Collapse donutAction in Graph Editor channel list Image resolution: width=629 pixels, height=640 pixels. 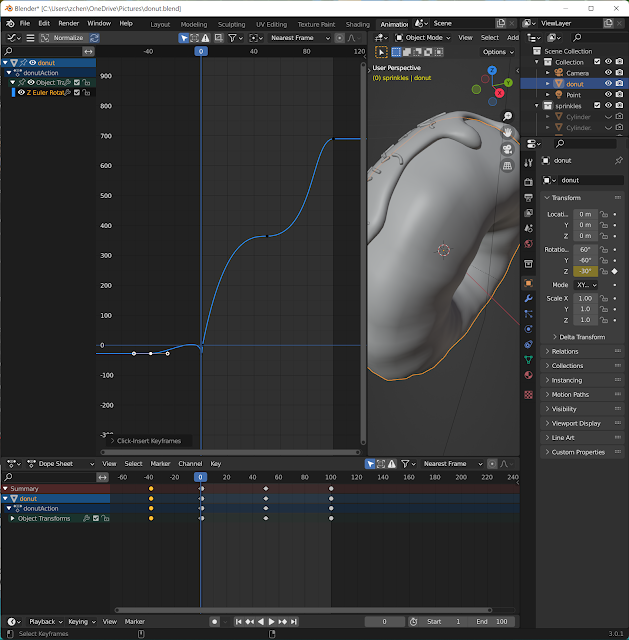(x=9, y=73)
